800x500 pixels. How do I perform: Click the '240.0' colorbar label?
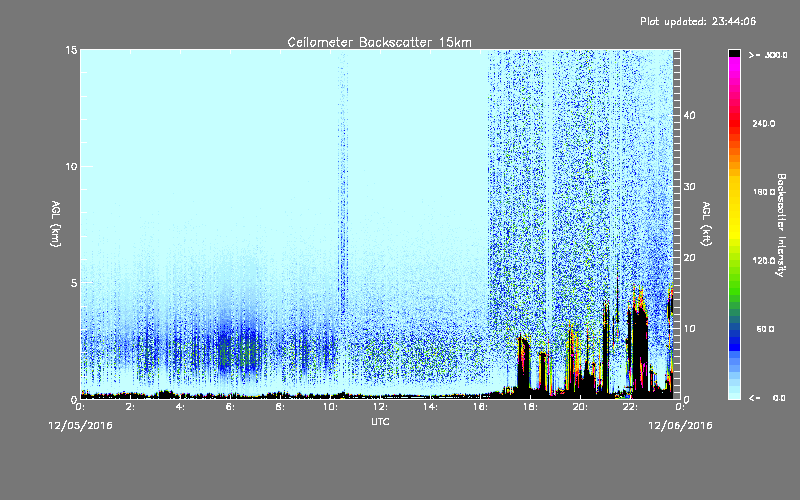pos(764,123)
